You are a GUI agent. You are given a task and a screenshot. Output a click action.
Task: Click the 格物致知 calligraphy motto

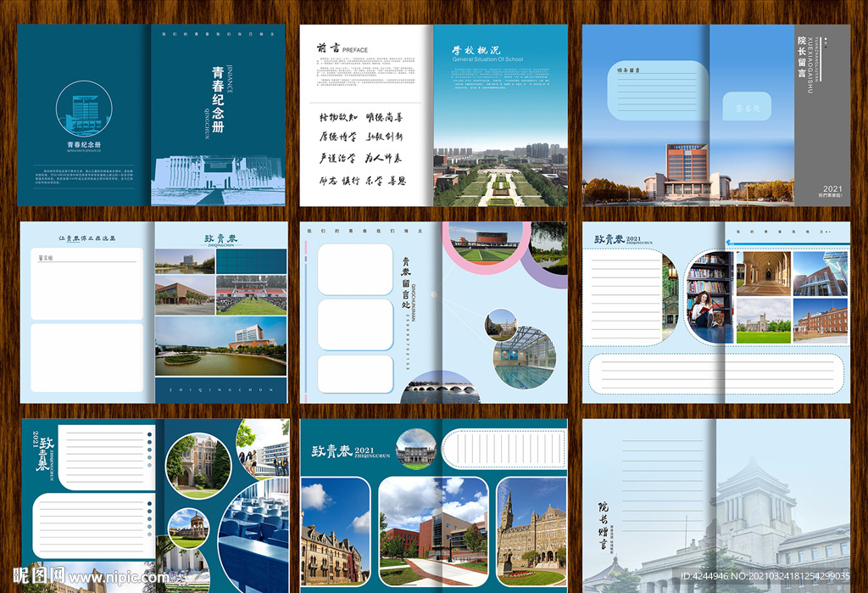[338, 117]
